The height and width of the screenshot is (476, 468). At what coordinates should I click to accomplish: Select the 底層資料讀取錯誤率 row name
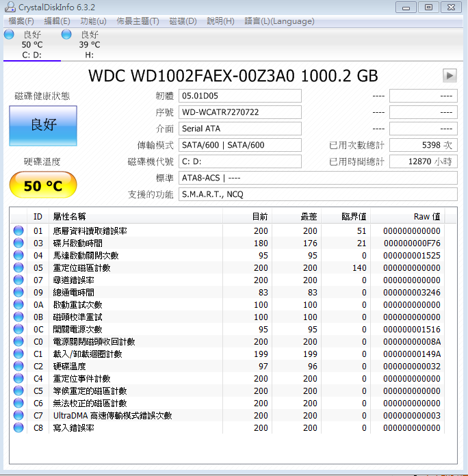pyautogui.click(x=90, y=231)
